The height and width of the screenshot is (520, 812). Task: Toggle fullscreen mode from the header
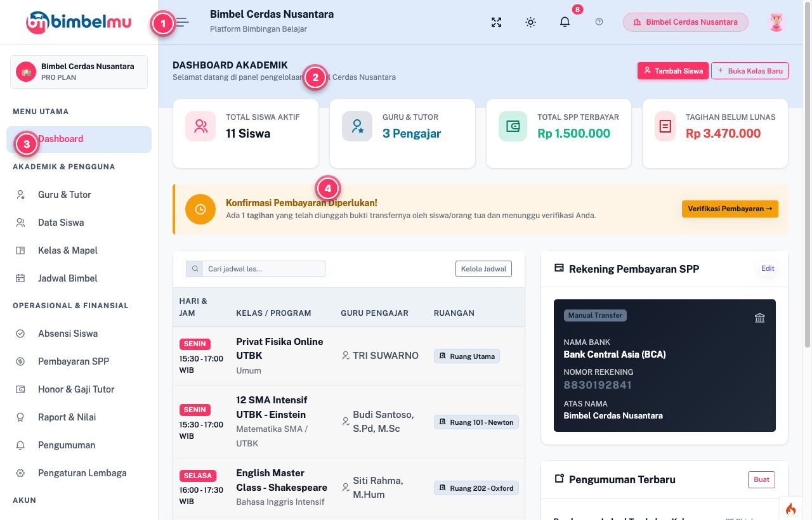[x=497, y=22]
